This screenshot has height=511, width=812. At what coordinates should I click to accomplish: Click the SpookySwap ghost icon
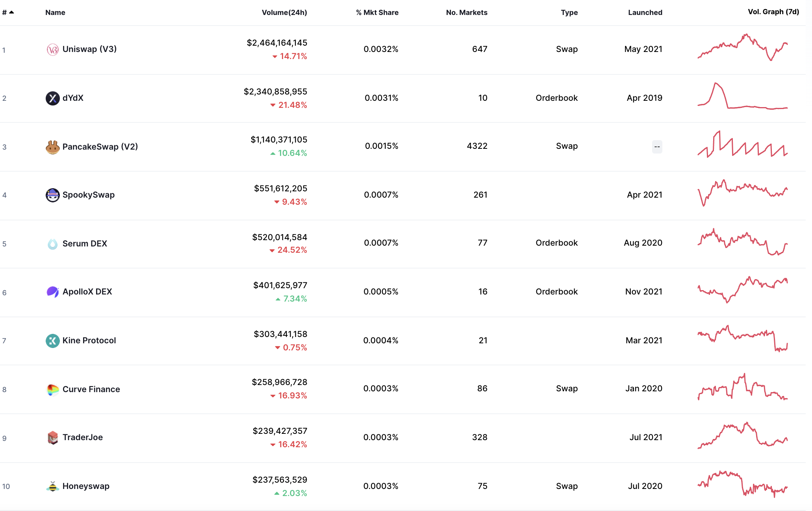tap(52, 194)
